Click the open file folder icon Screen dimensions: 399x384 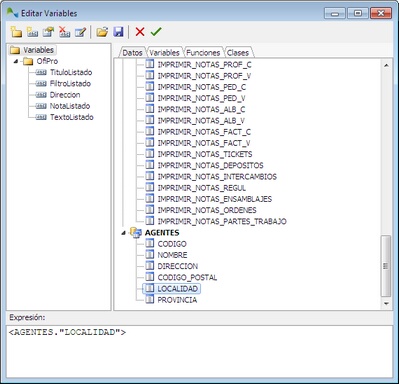(x=102, y=32)
